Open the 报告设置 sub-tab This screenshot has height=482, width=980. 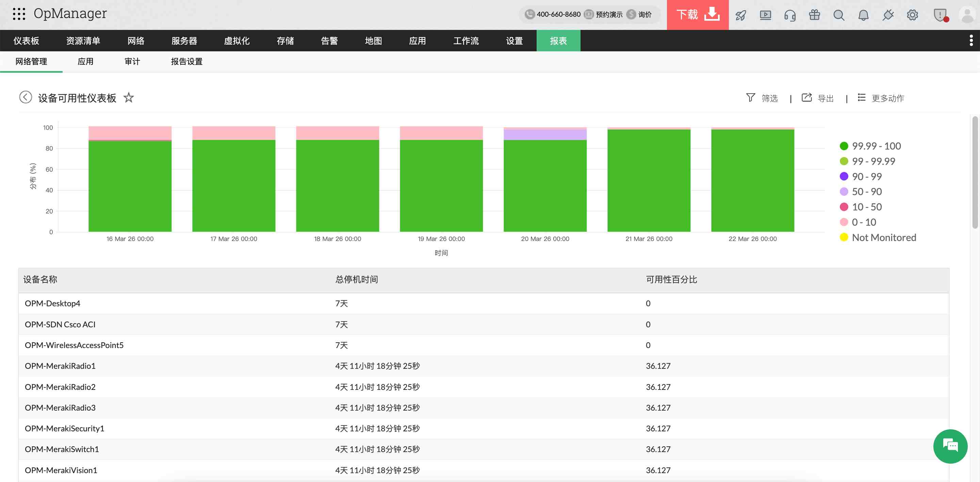(186, 62)
